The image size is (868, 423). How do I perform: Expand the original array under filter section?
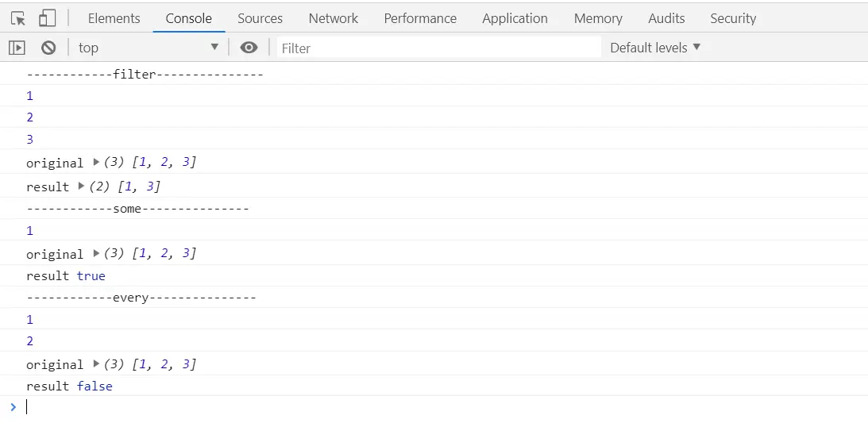[x=96, y=162]
